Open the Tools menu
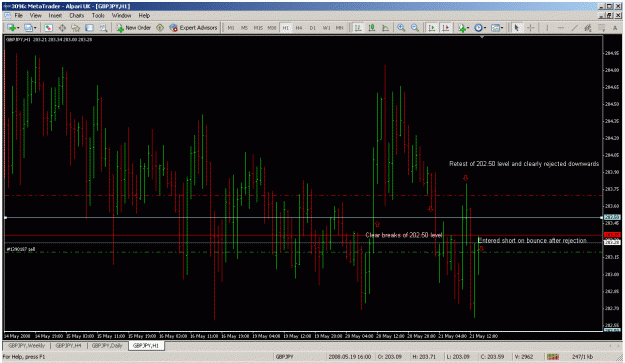 [98, 16]
